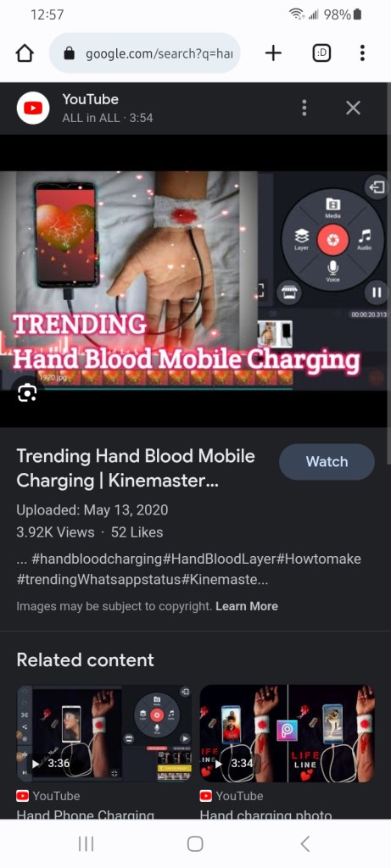Viewport: 391px width, 868px height.
Task: Open the 3:36 related video thumbnail
Action: click(104, 733)
